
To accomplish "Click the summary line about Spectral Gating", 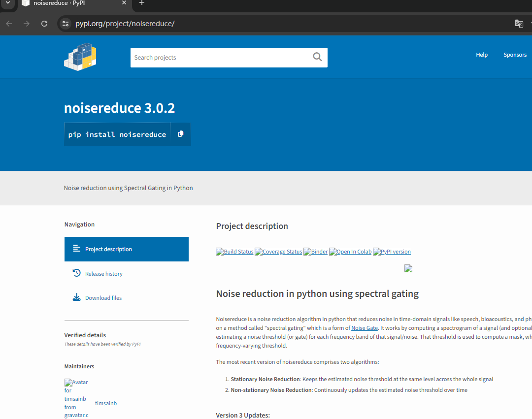I will (128, 188).
